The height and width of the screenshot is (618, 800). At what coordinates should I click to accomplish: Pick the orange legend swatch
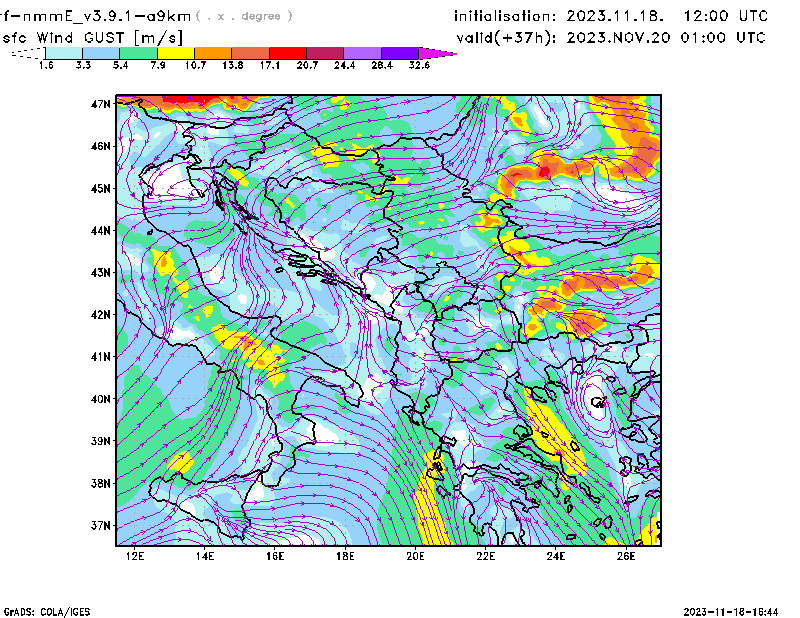[213, 53]
